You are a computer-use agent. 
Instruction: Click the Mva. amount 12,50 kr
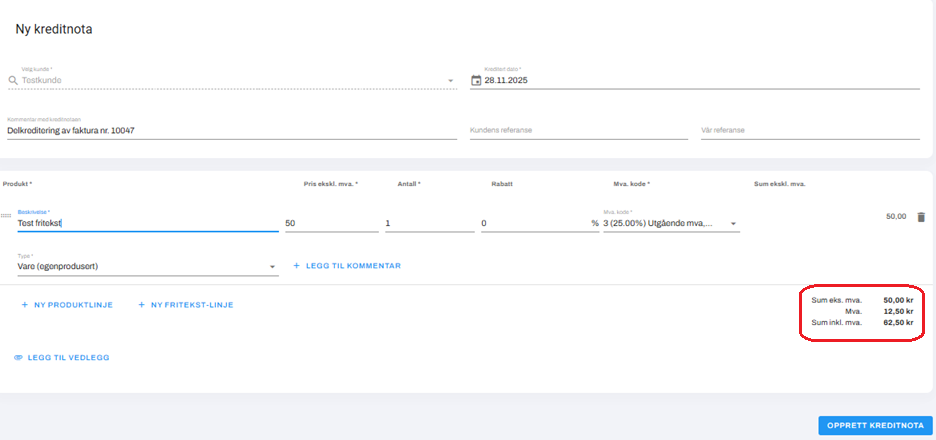pos(898,311)
